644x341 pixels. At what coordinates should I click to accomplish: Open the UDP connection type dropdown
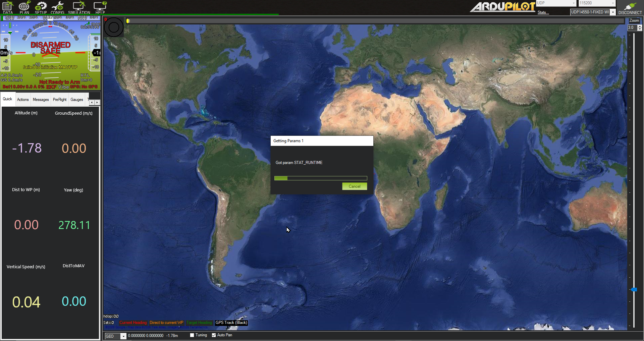(x=556, y=3)
